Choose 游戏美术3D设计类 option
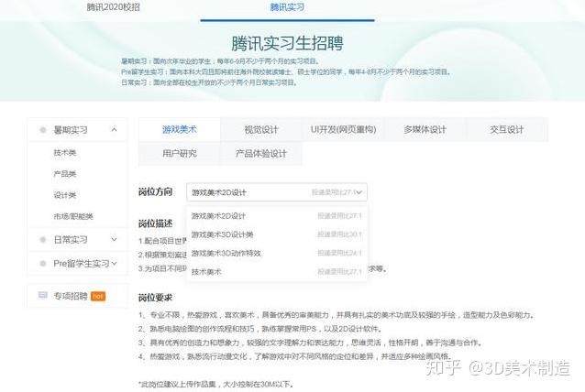The image size is (585, 392). [x=277, y=234]
